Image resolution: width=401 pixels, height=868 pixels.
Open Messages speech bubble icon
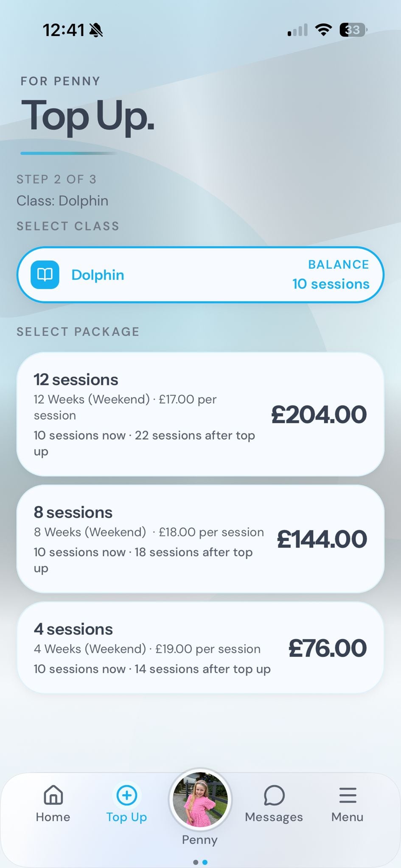pyautogui.click(x=274, y=795)
